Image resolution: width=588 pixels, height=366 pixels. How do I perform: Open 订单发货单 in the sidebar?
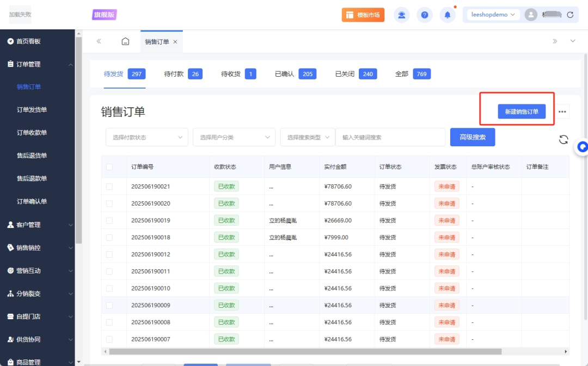point(32,110)
